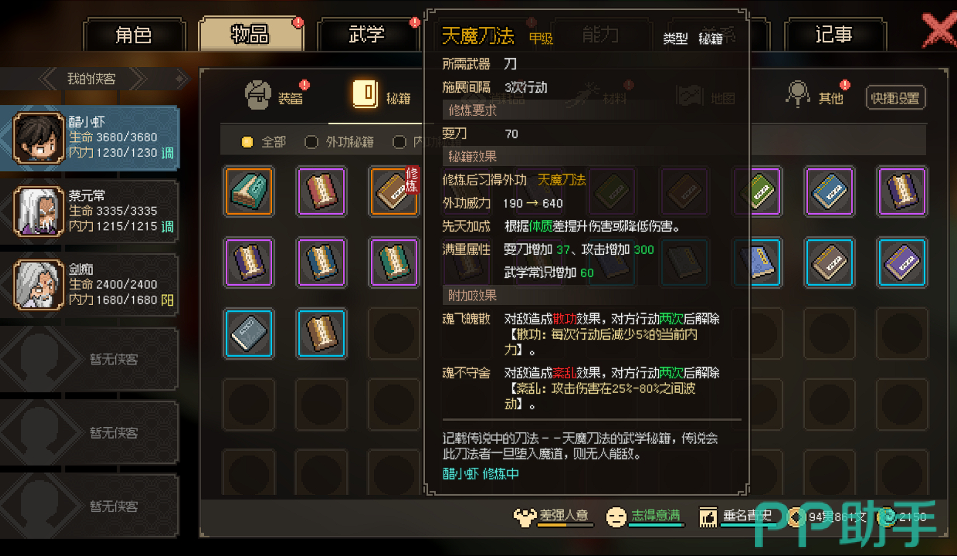This screenshot has height=560, width=957.
Task: Open the 快捷设置 button
Action: (895, 98)
